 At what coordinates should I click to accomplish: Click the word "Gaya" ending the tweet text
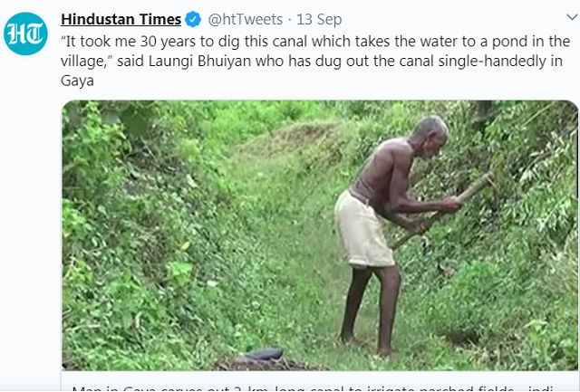78,81
